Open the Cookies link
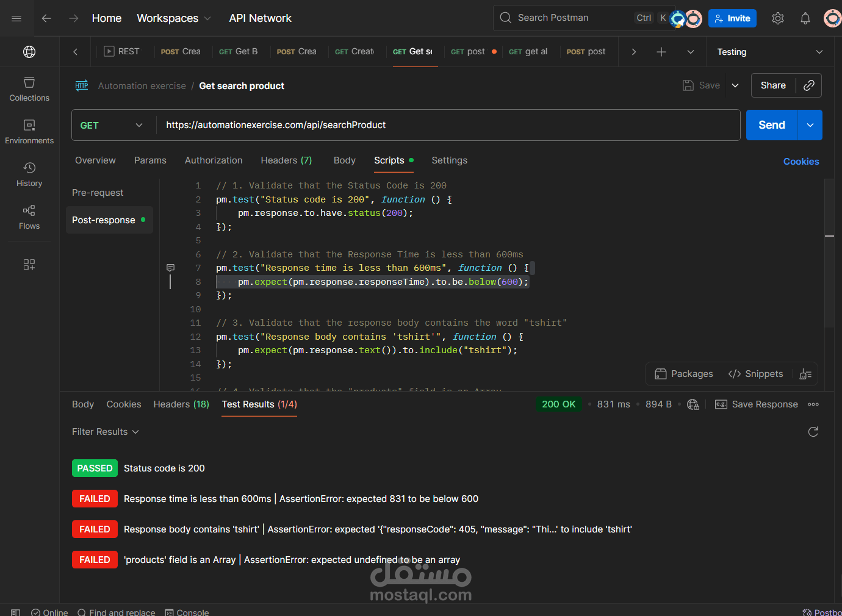Screen dimensions: 842x616 [801, 162]
